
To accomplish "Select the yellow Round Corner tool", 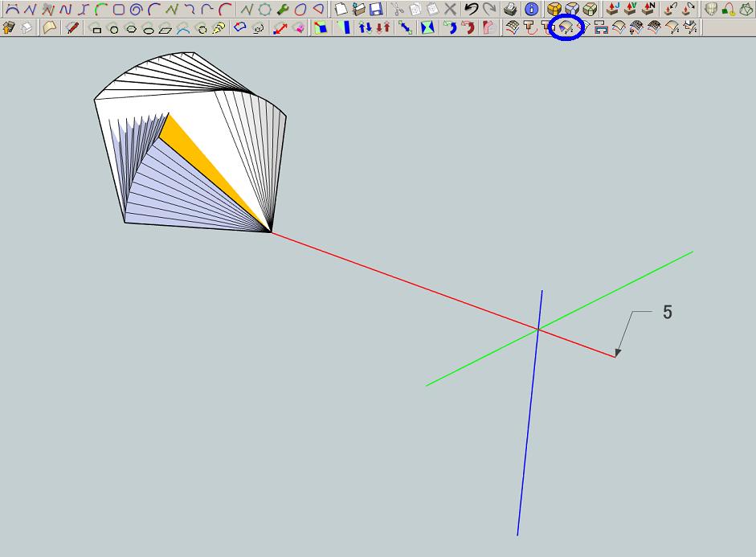I will click(554, 9).
